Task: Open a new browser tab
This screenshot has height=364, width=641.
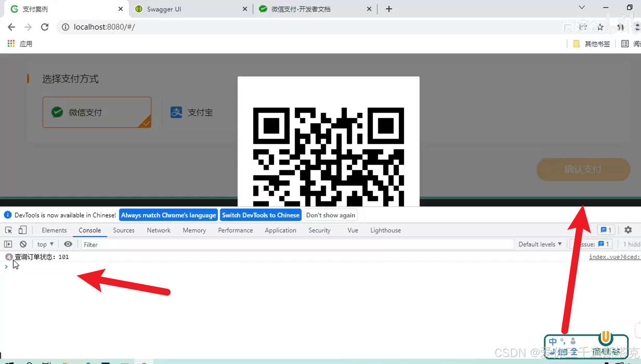Action: pyautogui.click(x=389, y=9)
